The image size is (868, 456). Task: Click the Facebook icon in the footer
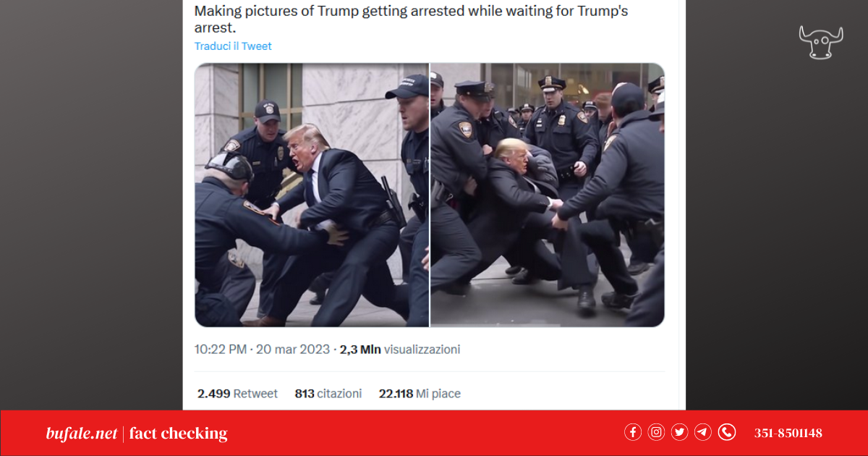(633, 432)
